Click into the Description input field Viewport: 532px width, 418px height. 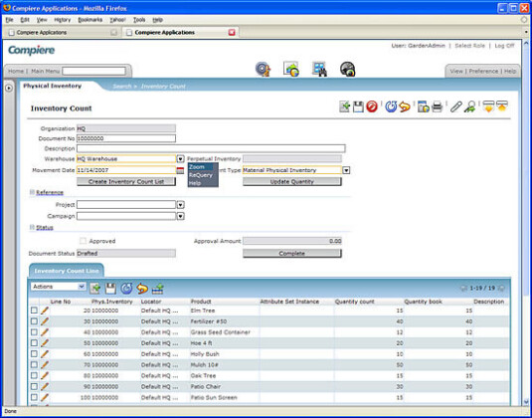pyautogui.click(x=211, y=148)
